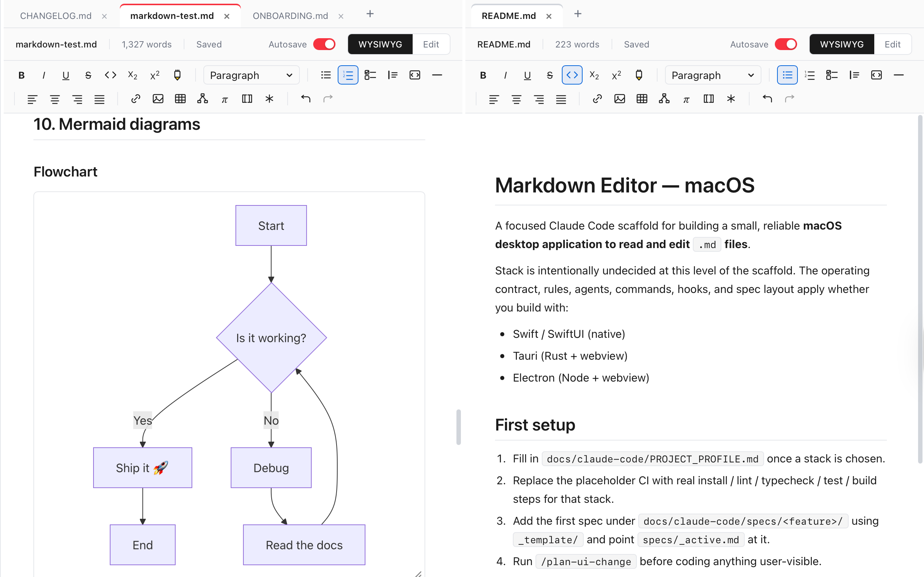
Task: Apply subscript in the markdown-test.md toolbar
Action: pos(132,75)
